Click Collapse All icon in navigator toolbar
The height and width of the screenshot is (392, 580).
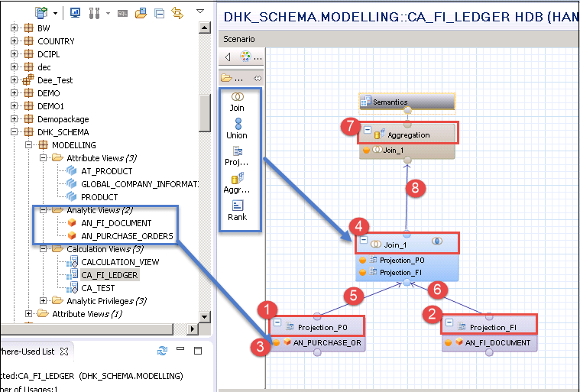pos(159,13)
